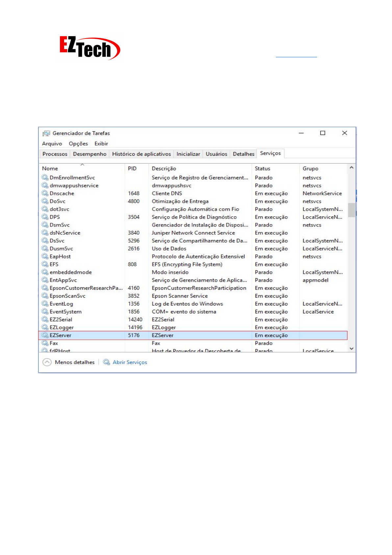Click gear icon beside embeddedmode
The width and height of the screenshot is (392, 555).
pos(45,272)
